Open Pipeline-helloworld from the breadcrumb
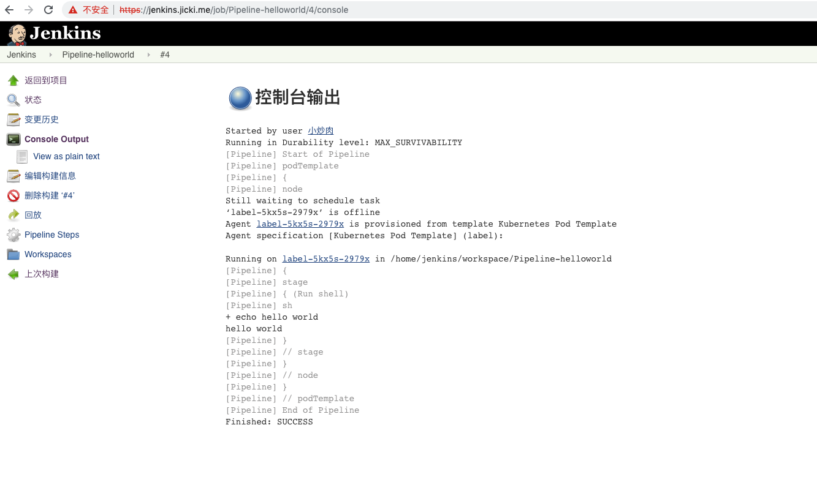 [97, 55]
